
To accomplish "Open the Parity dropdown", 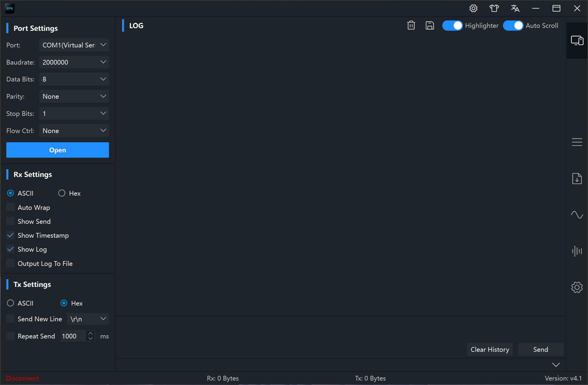I will pos(74,96).
